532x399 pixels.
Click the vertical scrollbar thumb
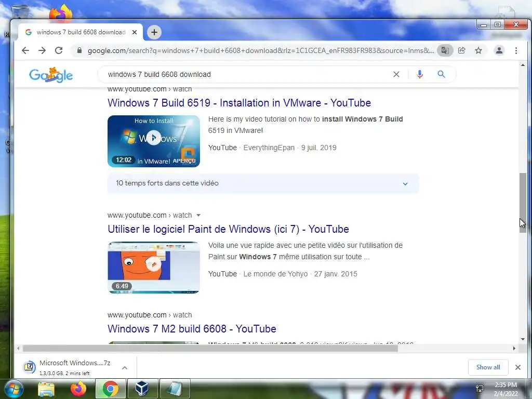pyautogui.click(x=523, y=203)
